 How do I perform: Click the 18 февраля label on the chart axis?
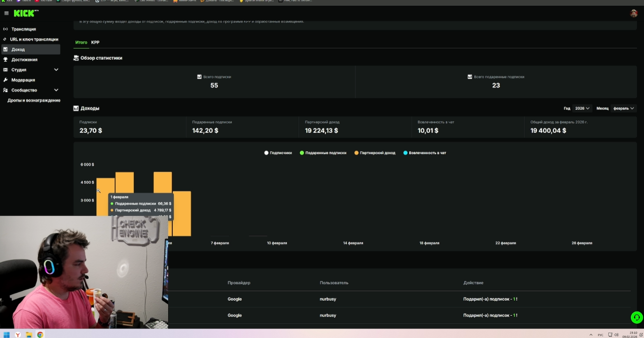click(x=429, y=243)
